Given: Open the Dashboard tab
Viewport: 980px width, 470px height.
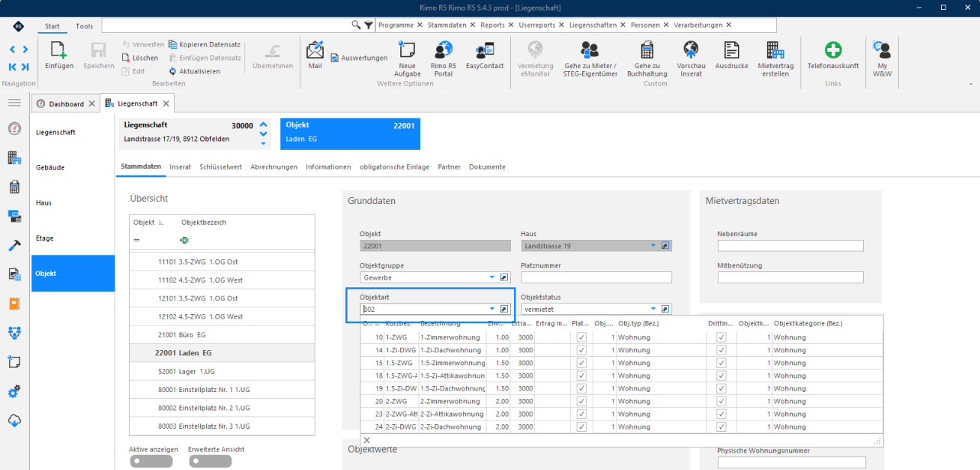Looking at the screenshot, I should tap(67, 103).
